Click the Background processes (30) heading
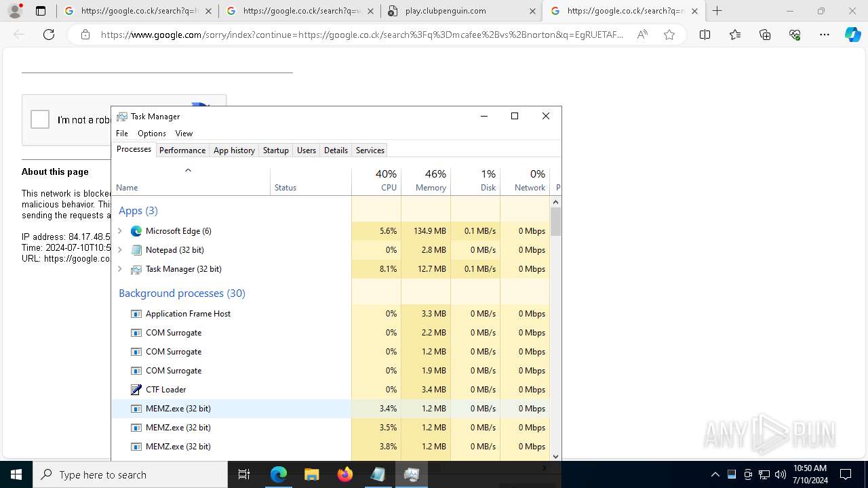Viewport: 868px width, 488px height. click(x=182, y=293)
